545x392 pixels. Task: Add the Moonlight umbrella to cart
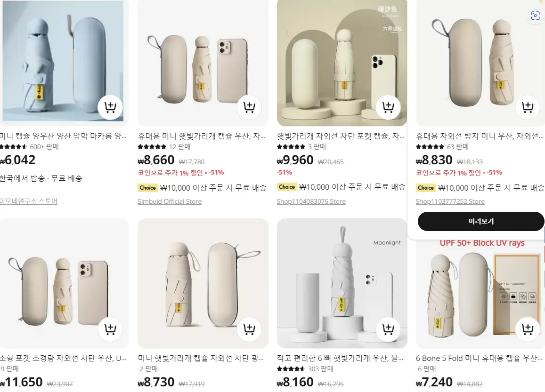(x=388, y=329)
